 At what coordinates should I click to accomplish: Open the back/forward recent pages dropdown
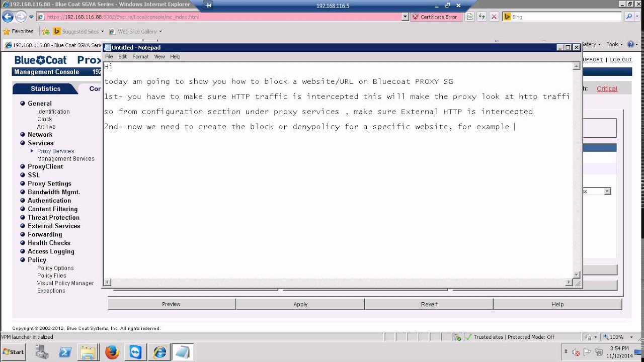tap(31, 17)
